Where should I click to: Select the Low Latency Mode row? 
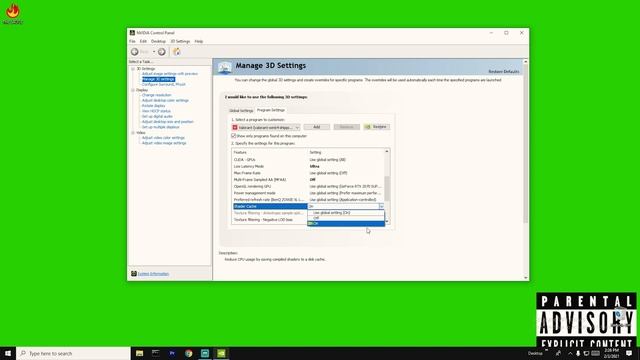(x=308, y=167)
